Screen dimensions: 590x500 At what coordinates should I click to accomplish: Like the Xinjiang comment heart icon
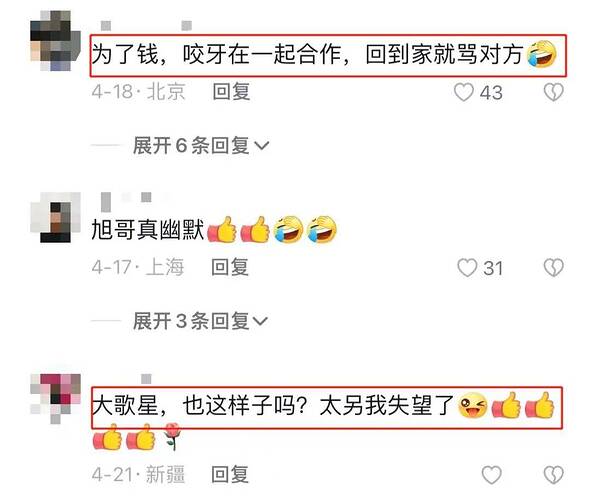492,475
